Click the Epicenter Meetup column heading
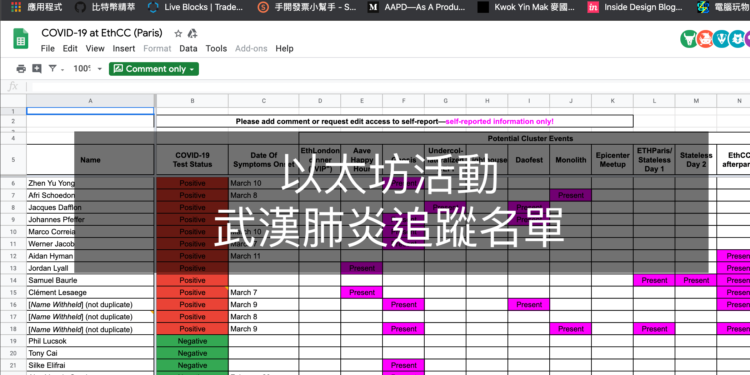750x375 pixels. point(612,160)
